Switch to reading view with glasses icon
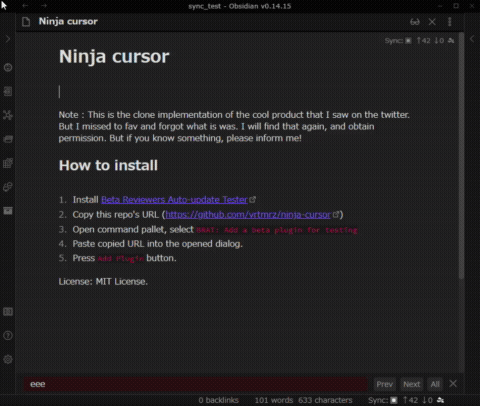This screenshot has width=480, height=406. point(415,22)
